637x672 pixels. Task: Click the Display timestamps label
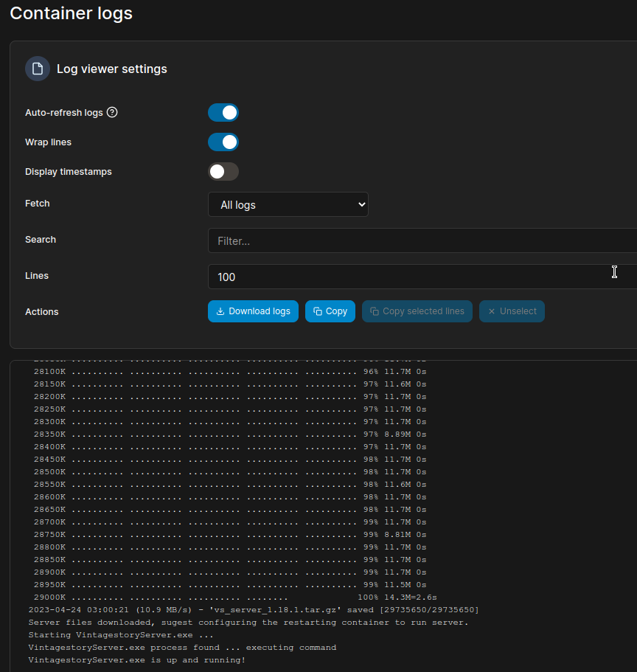tap(69, 172)
